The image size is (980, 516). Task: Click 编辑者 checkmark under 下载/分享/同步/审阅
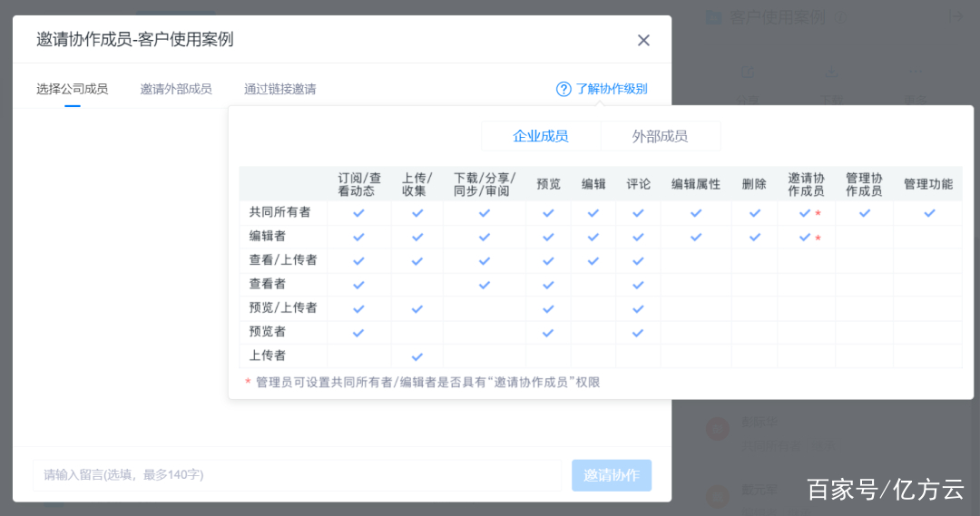point(485,238)
